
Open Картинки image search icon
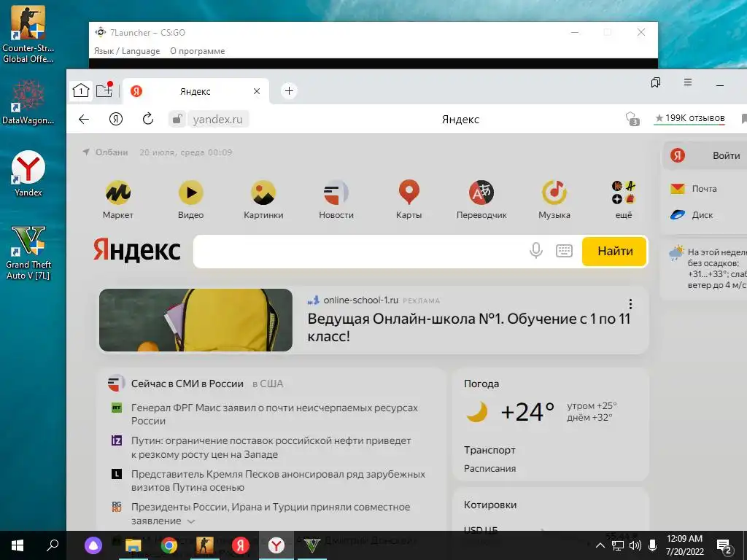(x=263, y=192)
